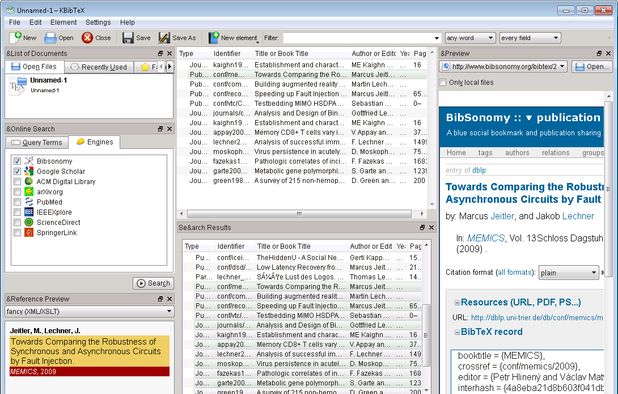Open the fancy (XML/XSLT) style dropdown

(89, 311)
